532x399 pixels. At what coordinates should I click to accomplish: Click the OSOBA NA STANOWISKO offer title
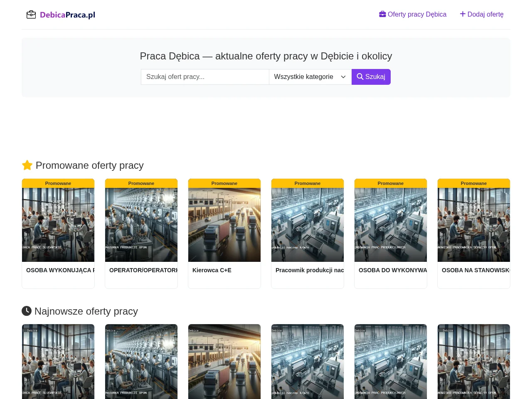[x=476, y=270]
